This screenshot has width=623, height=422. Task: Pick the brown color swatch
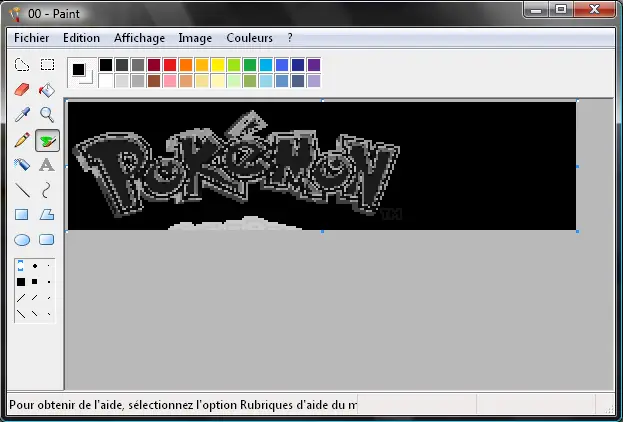click(x=154, y=81)
